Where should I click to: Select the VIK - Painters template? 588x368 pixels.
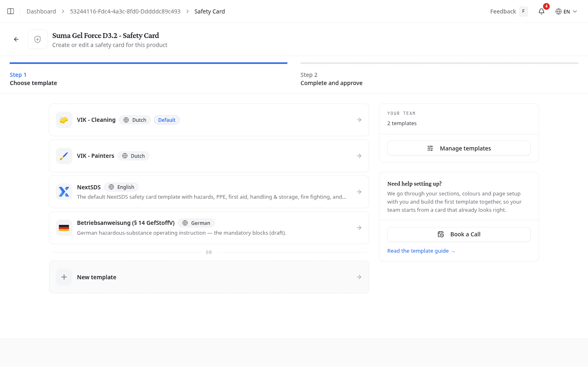coord(209,156)
